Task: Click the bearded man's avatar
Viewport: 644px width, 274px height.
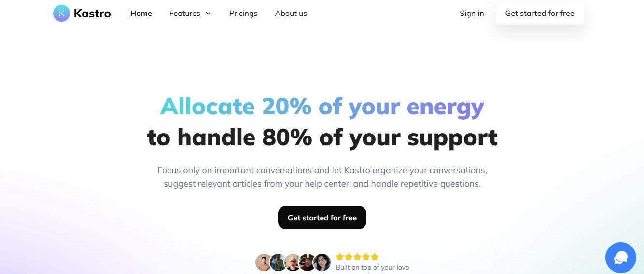Action: point(307,262)
